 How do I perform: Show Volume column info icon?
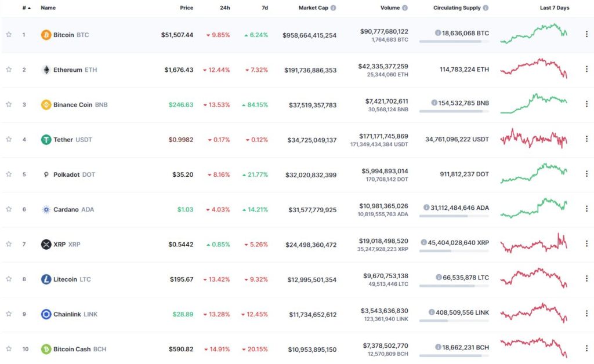point(404,8)
